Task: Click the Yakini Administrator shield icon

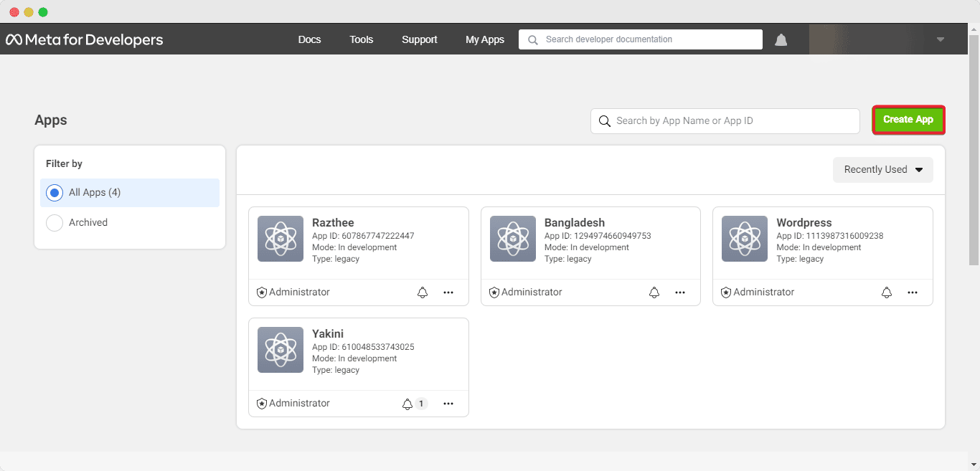Action: tap(262, 404)
